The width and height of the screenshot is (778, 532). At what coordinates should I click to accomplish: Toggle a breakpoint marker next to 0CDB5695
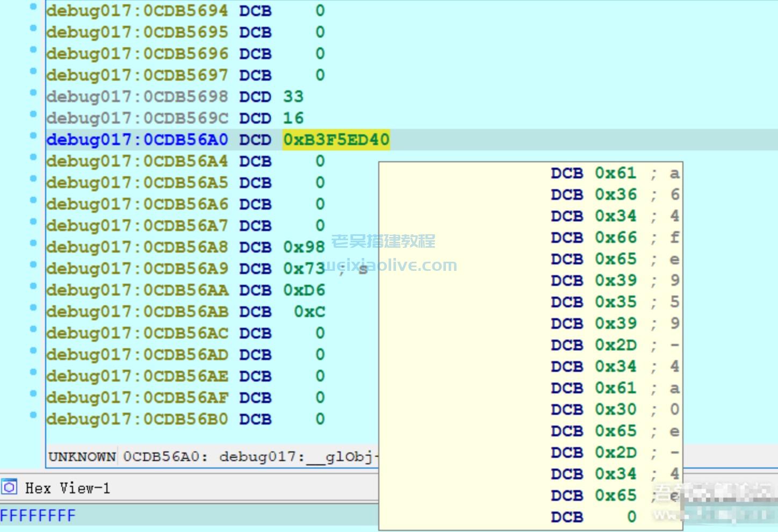point(33,28)
